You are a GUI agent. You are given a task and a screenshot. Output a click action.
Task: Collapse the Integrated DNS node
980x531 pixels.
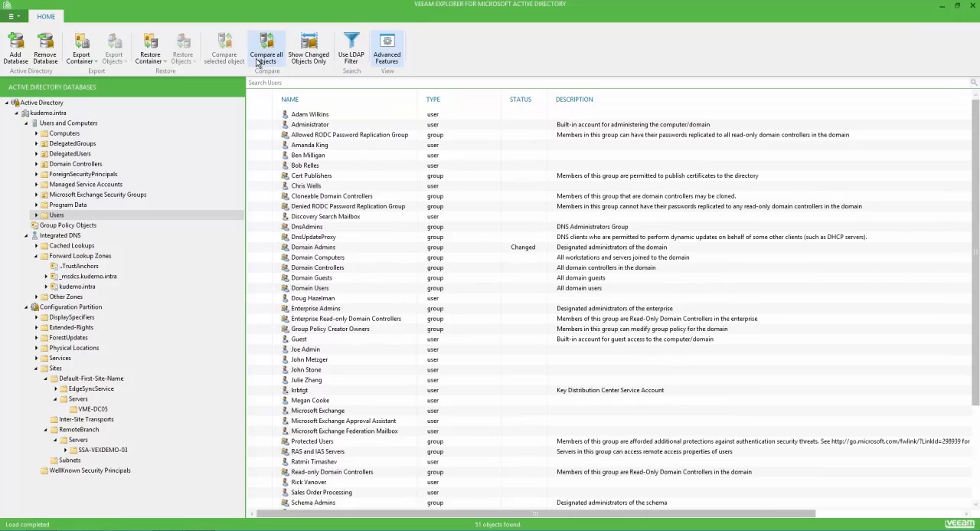pyautogui.click(x=26, y=235)
